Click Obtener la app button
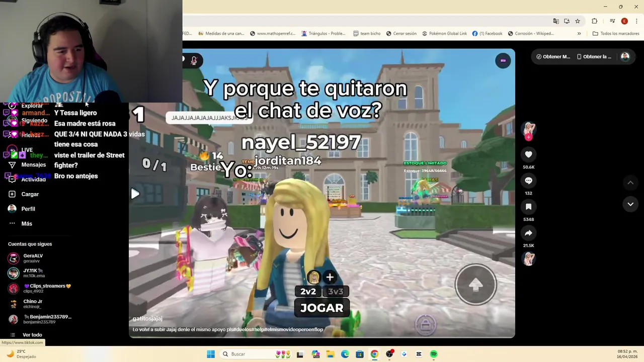The height and width of the screenshot is (362, 644). [x=594, y=56]
